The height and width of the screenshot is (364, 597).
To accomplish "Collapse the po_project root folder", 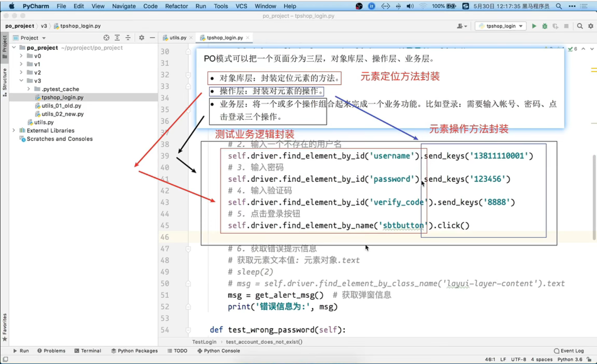I will click(14, 48).
